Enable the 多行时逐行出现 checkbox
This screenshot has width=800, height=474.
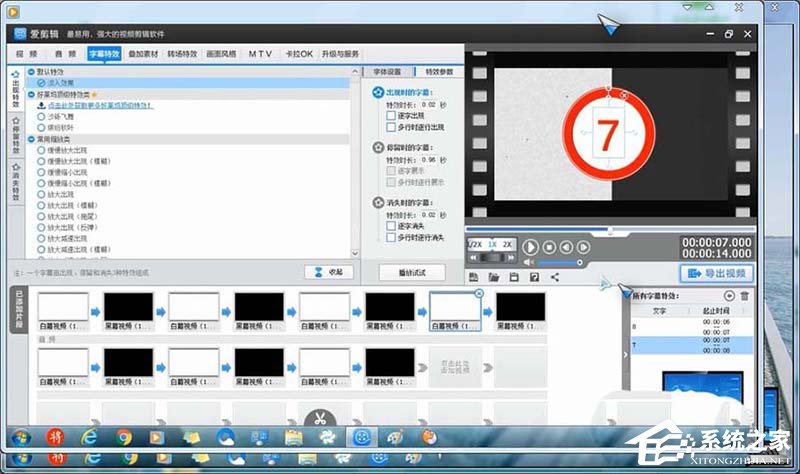391,127
